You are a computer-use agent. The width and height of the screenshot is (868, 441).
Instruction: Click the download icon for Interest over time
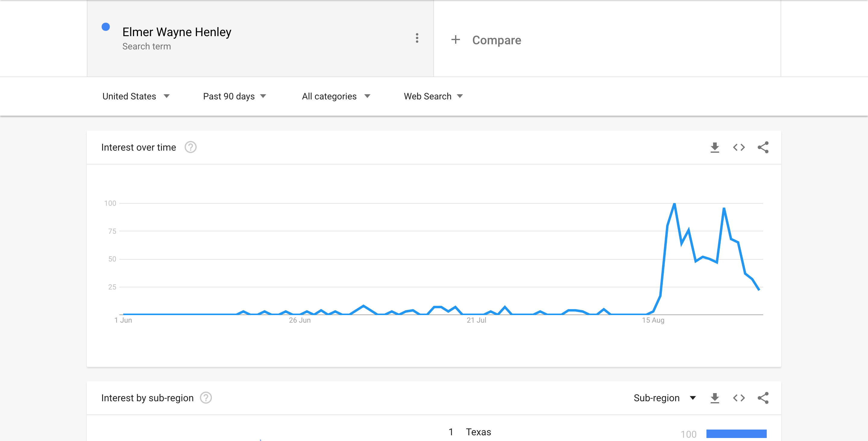(714, 147)
